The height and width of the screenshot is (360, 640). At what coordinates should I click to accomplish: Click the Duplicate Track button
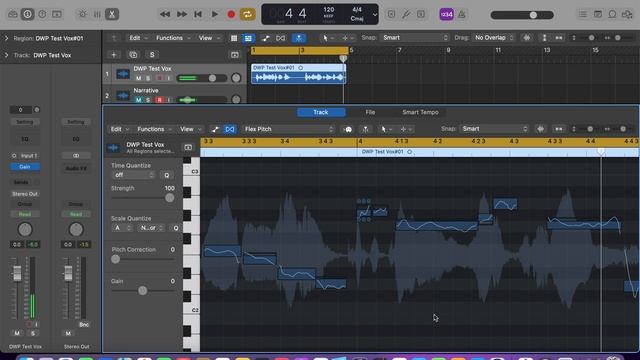[x=133, y=55]
